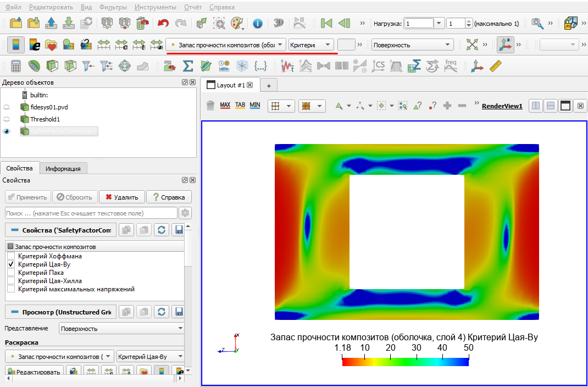Click the blue info icon in toolbar
This screenshot has height=387, width=588.
257,23
